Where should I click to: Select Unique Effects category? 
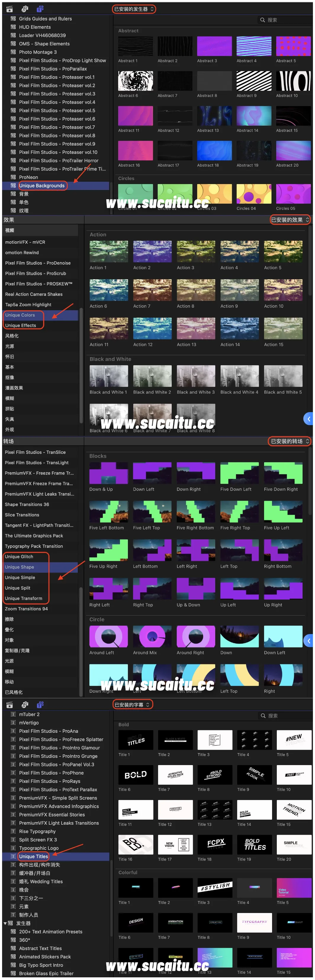(20, 325)
